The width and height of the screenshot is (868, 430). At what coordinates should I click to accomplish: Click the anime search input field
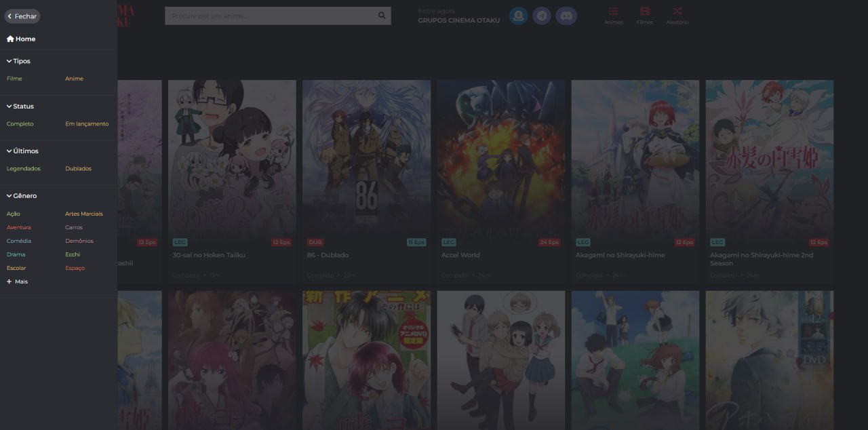(x=269, y=16)
